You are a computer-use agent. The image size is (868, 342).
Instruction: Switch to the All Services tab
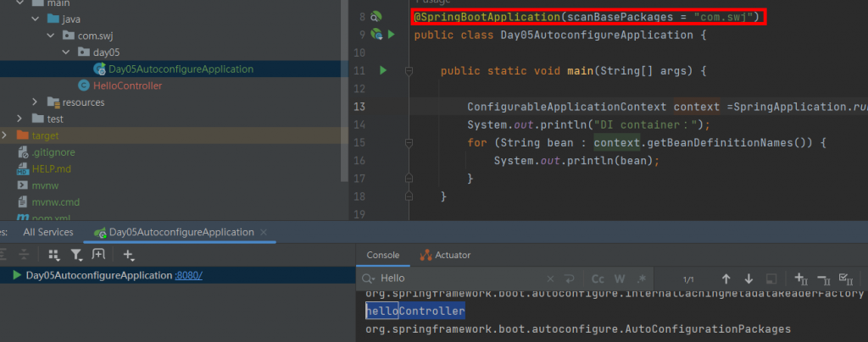tap(48, 232)
